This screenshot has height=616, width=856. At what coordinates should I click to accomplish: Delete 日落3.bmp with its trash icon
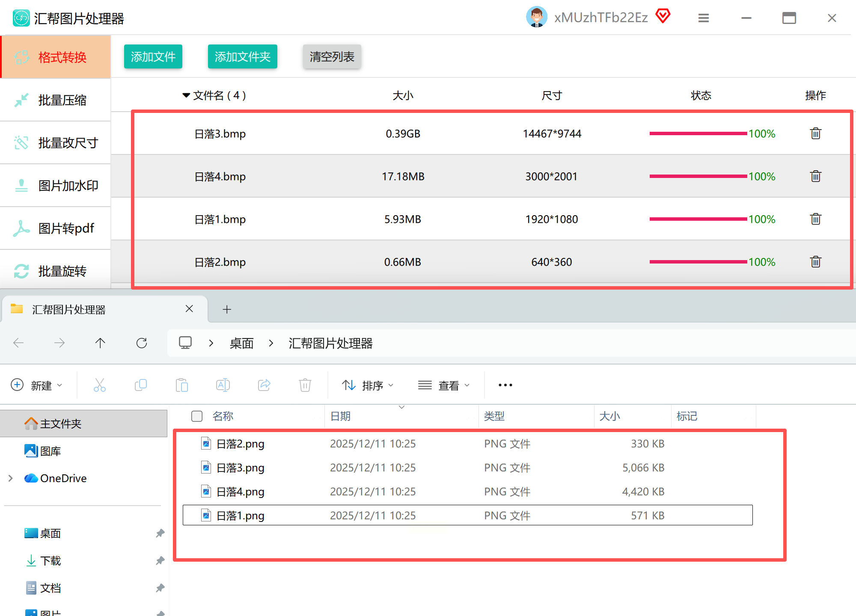815,133
